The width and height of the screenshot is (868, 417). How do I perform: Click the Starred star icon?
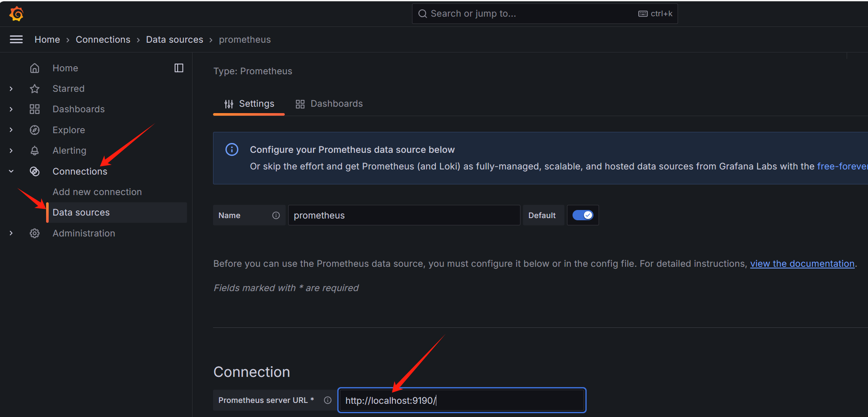click(x=35, y=89)
